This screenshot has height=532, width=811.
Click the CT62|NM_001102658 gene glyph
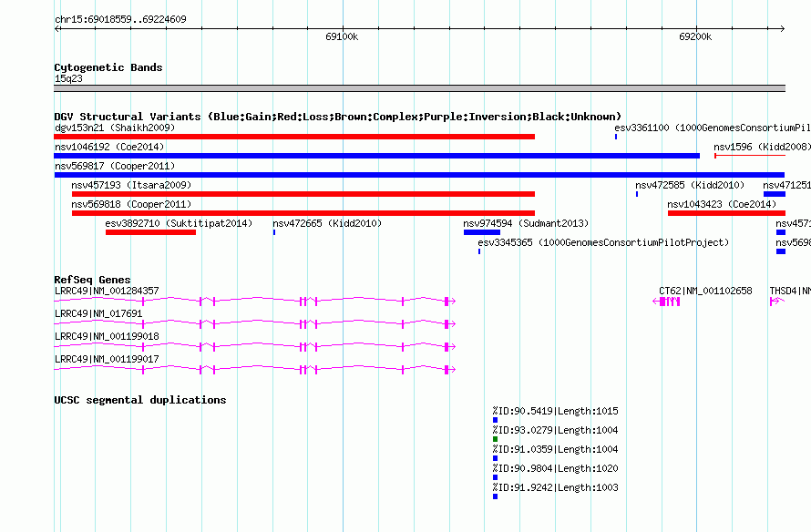tap(666, 302)
